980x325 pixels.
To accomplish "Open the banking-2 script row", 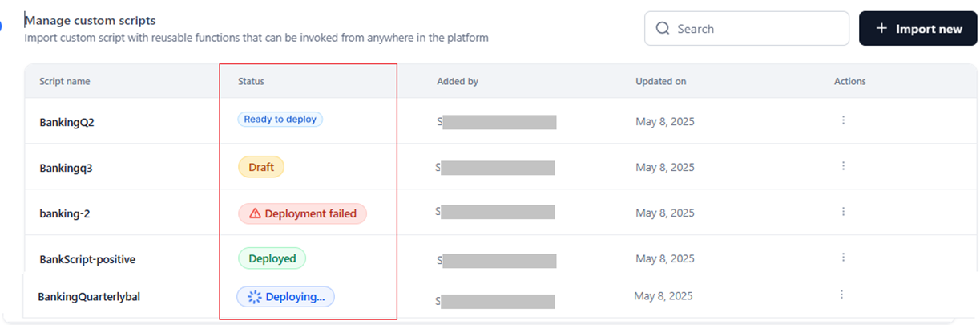I will click(64, 214).
